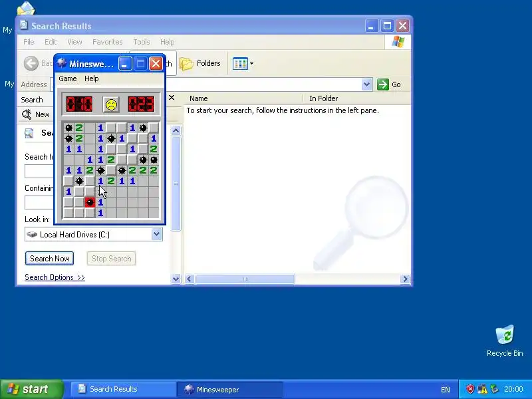
Task: Click the mine in the top-left corner cell
Action: click(x=68, y=128)
